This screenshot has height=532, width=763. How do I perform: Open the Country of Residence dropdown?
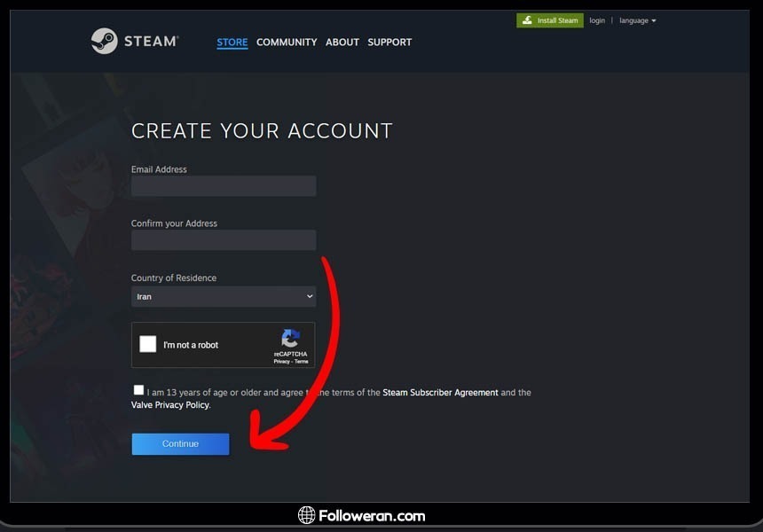[x=224, y=296]
